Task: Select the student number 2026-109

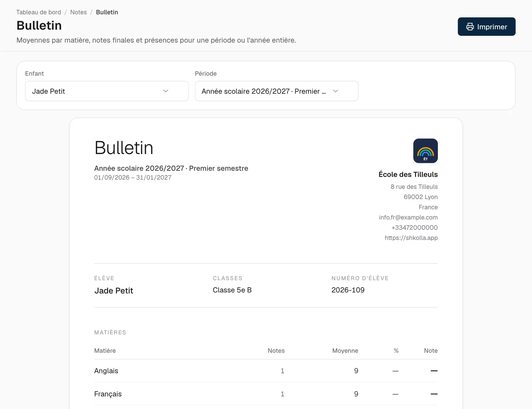Action: pos(348,290)
